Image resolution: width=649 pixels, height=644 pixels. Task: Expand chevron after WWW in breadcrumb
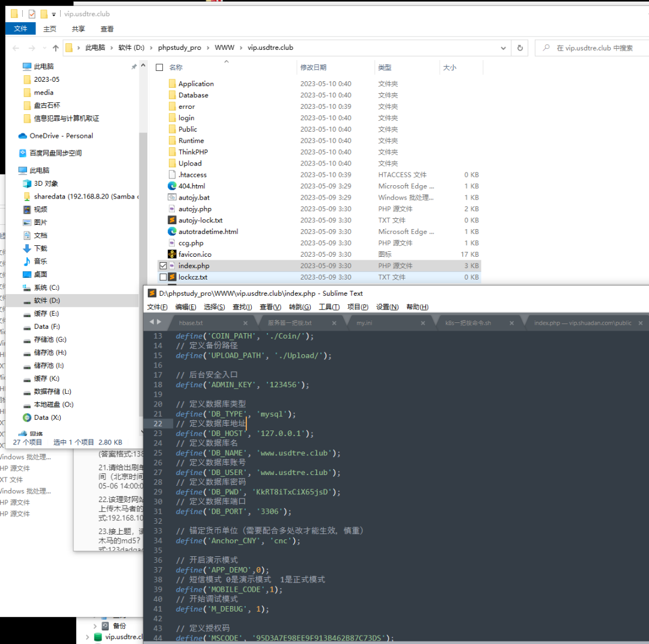[241, 48]
